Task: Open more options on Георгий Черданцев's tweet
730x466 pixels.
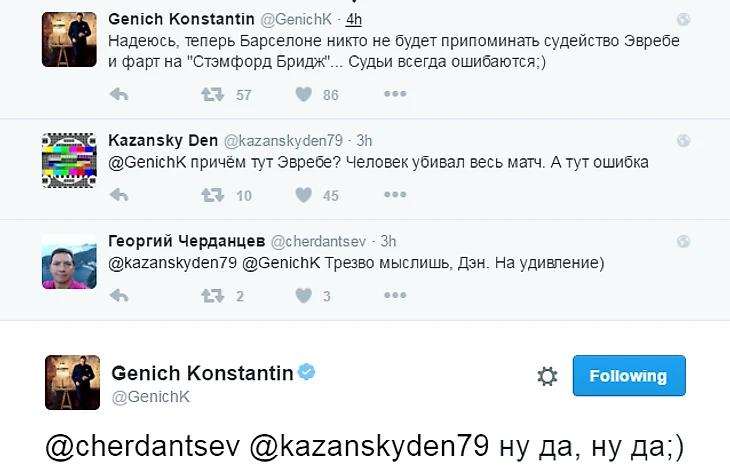Action: click(395, 296)
